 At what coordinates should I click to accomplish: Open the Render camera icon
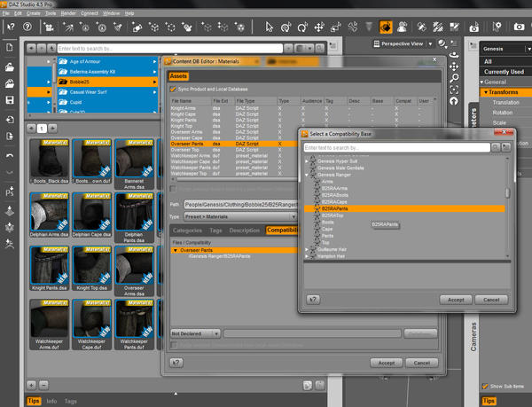(x=519, y=27)
